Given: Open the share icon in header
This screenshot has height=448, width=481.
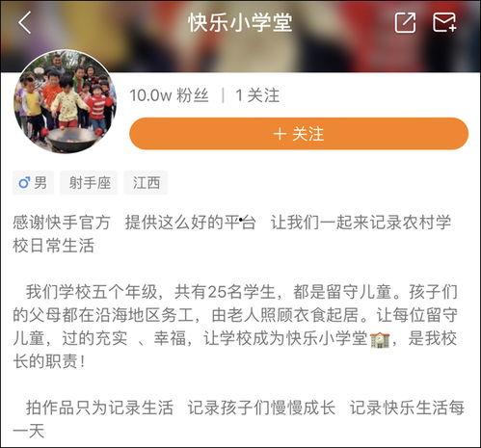Looking at the screenshot, I should click(x=405, y=22).
